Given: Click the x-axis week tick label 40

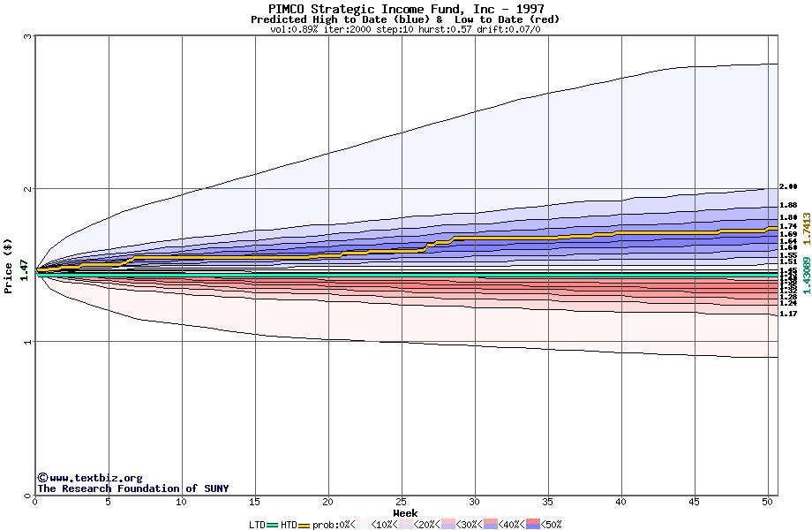Looking at the screenshot, I should click(x=620, y=502).
